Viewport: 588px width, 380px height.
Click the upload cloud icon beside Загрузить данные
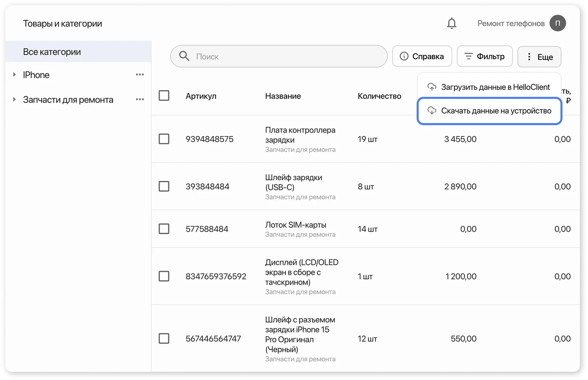pyautogui.click(x=432, y=87)
